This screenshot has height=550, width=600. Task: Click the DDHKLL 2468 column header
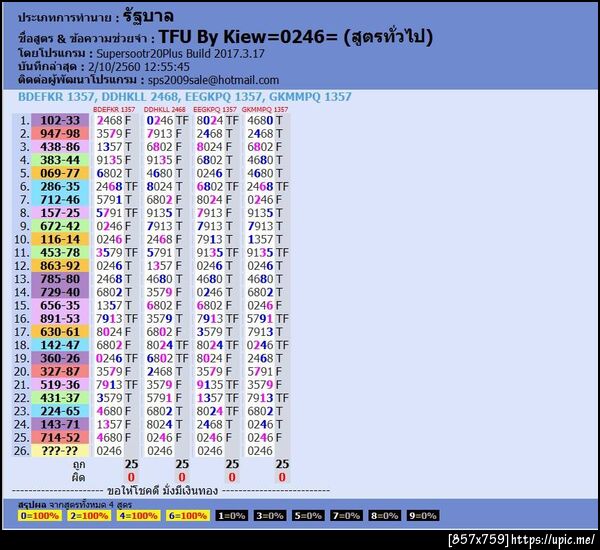tap(165, 109)
